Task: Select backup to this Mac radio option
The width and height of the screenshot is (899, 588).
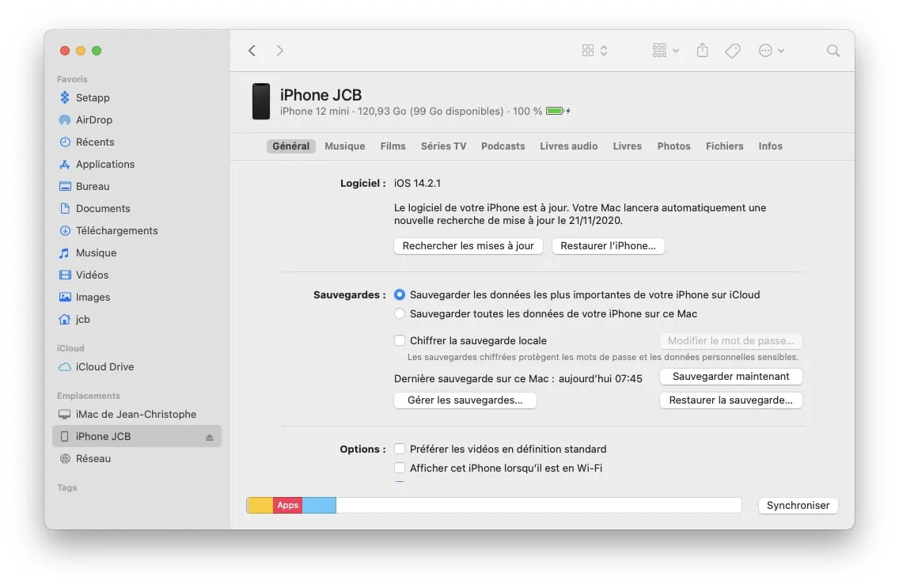Action: click(x=400, y=313)
